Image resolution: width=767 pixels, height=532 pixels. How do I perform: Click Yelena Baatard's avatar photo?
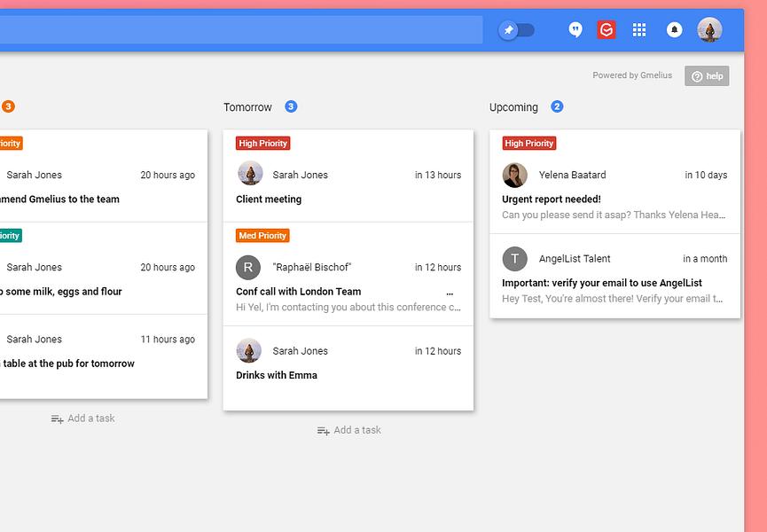(x=514, y=175)
